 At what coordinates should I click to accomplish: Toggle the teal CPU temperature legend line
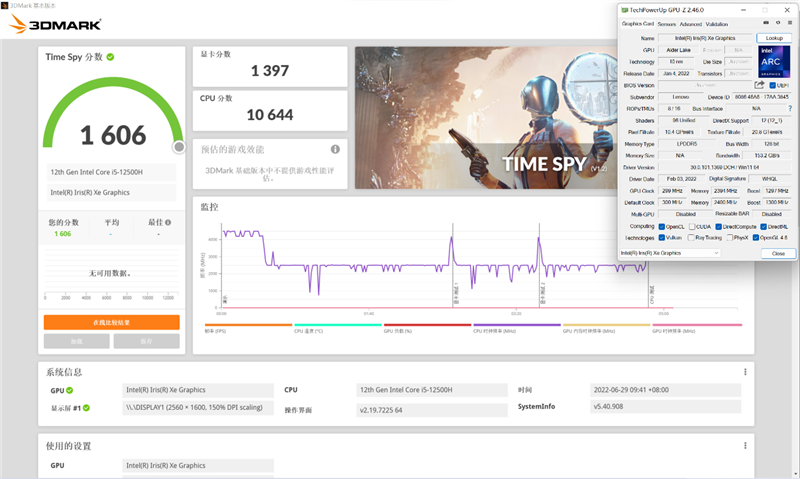[338, 325]
